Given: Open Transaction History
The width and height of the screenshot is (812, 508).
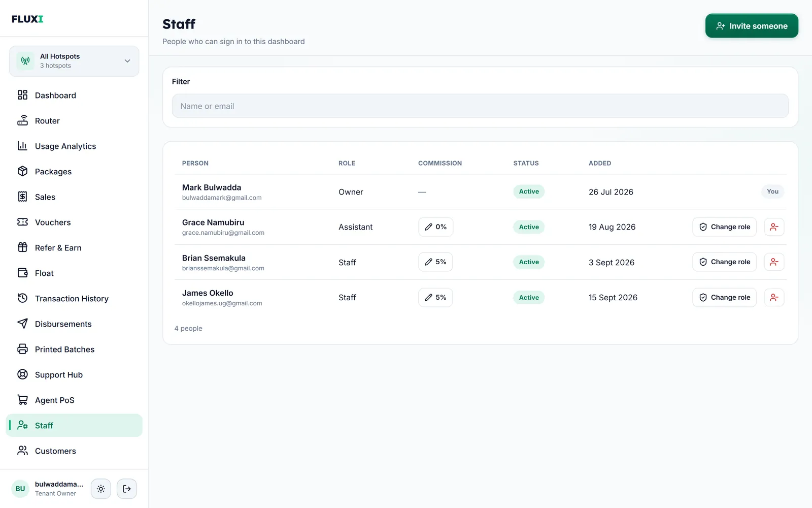Looking at the screenshot, I should pyautogui.click(x=74, y=299).
